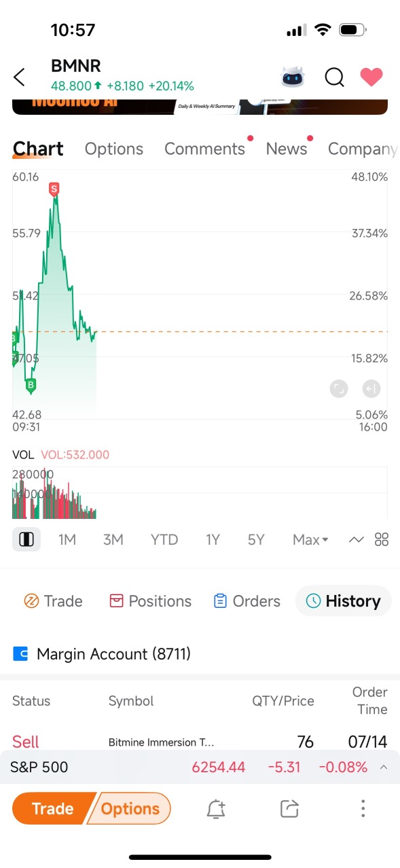Open the Moomoo AI robot assistant
Image resolution: width=400 pixels, height=868 pixels.
click(x=293, y=77)
